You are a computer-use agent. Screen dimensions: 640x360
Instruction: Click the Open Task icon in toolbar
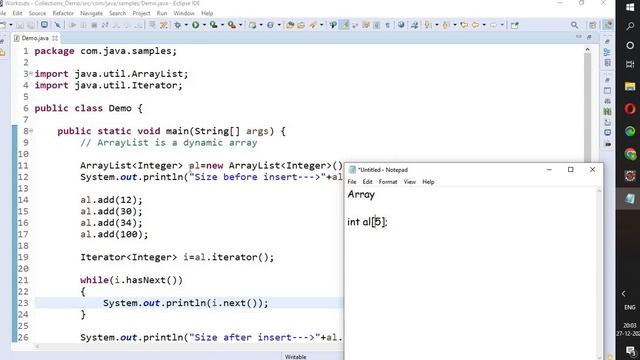pos(301,25)
